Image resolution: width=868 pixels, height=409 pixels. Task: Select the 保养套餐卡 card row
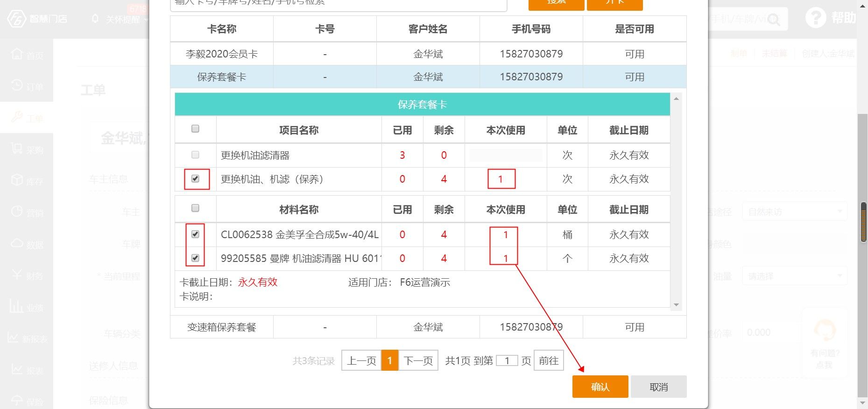coord(428,77)
